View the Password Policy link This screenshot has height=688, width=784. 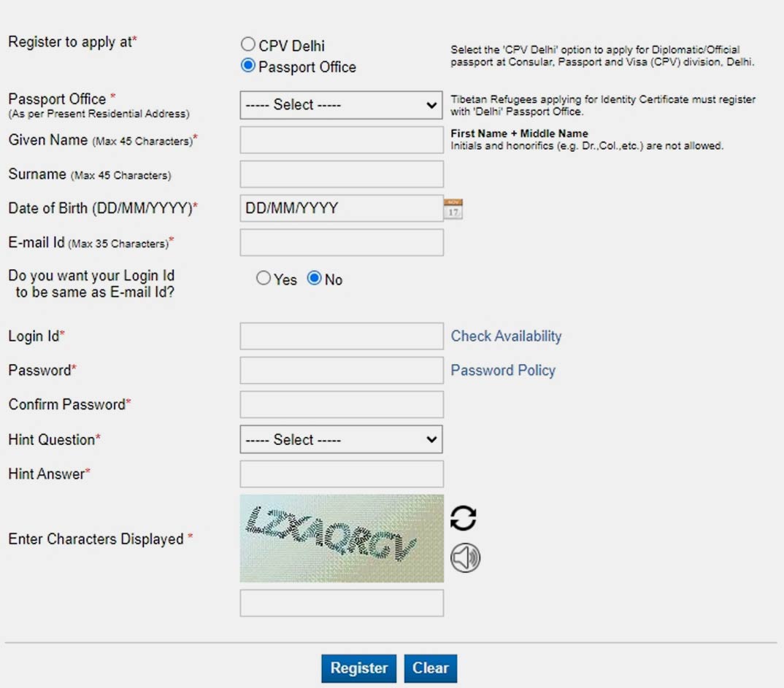[502, 371]
